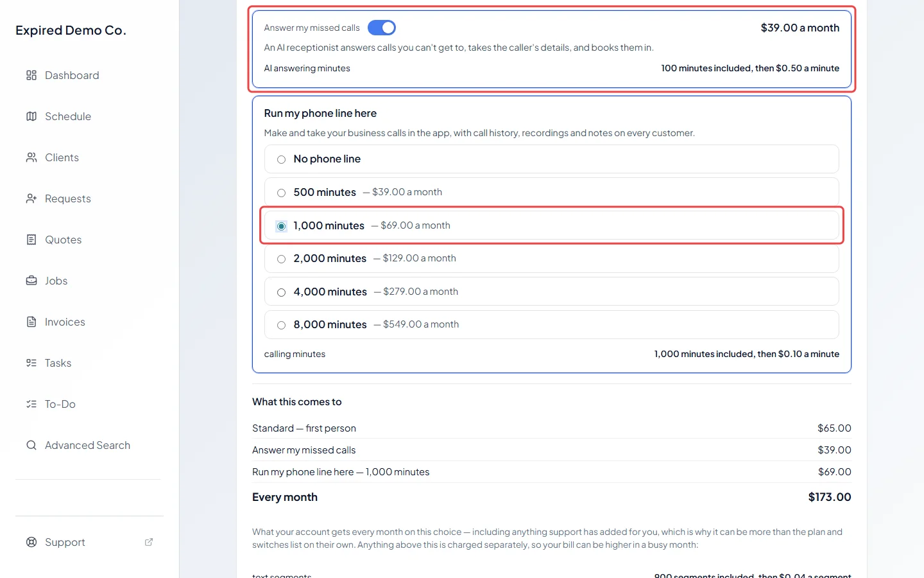Click the Standard first person $65.00 amount
This screenshot has width=924, height=578.
pyautogui.click(x=834, y=428)
